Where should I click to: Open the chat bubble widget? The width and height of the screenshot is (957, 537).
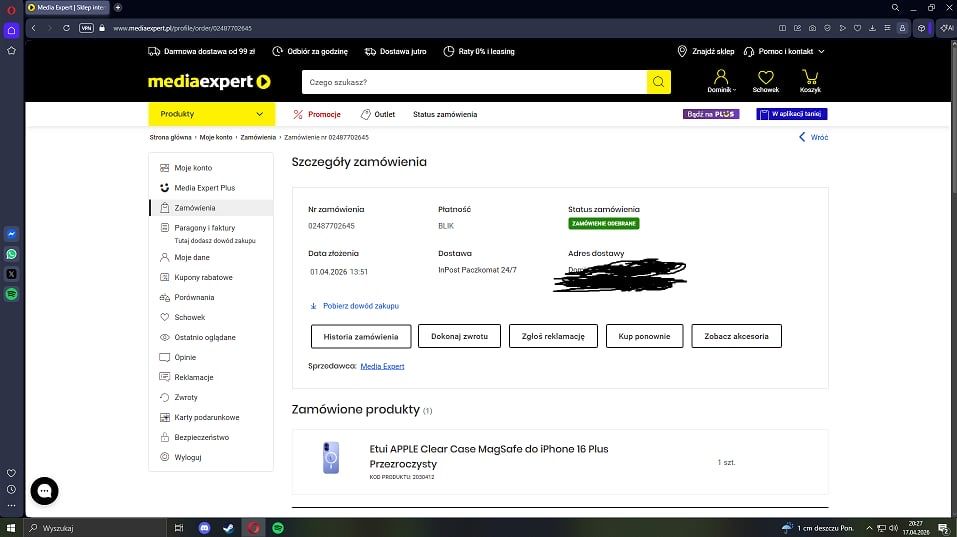point(45,491)
